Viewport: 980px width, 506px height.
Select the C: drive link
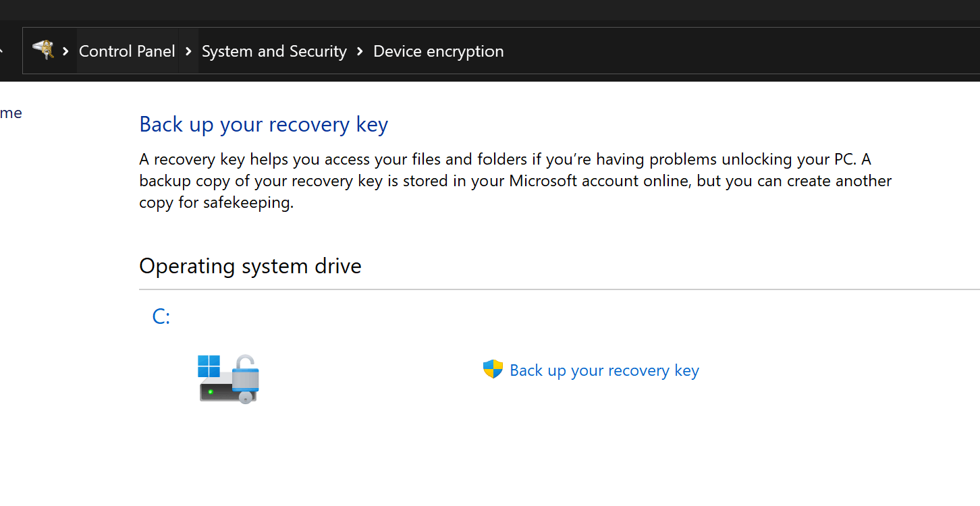pyautogui.click(x=161, y=316)
